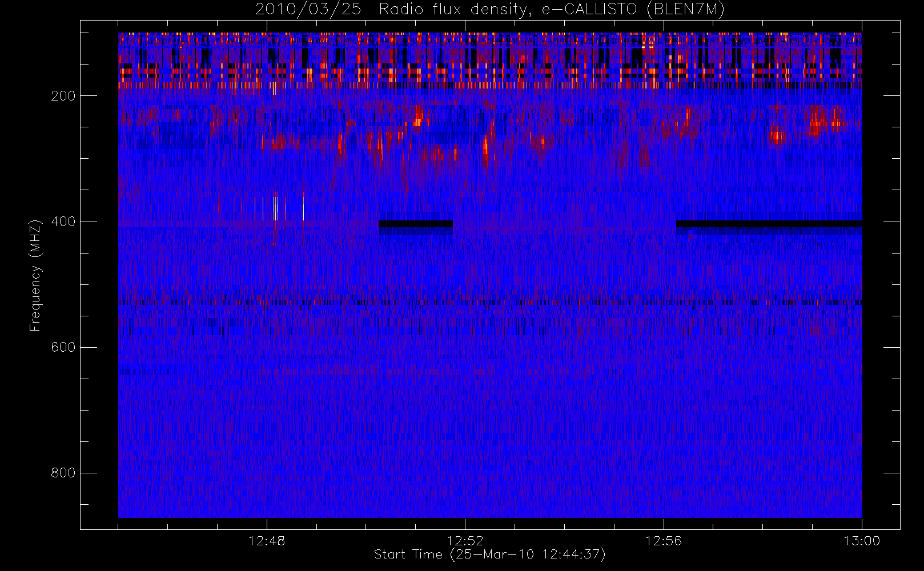The height and width of the screenshot is (571, 924).
Task: Click the 12:52 time tick label
Action: [465, 541]
